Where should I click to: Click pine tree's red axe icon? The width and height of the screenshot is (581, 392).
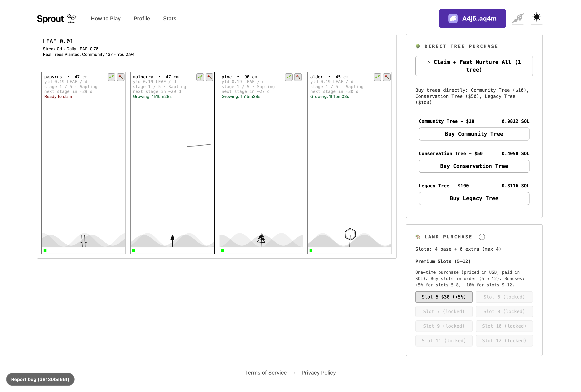(298, 77)
